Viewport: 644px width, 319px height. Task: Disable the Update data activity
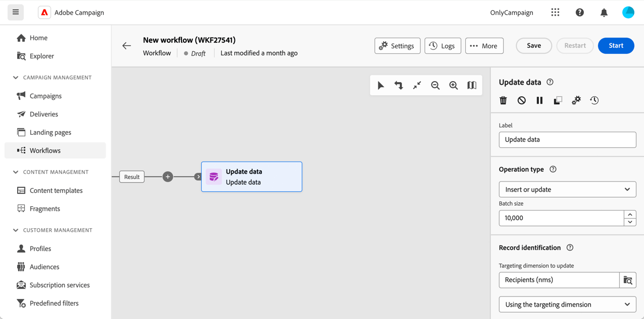pos(521,100)
